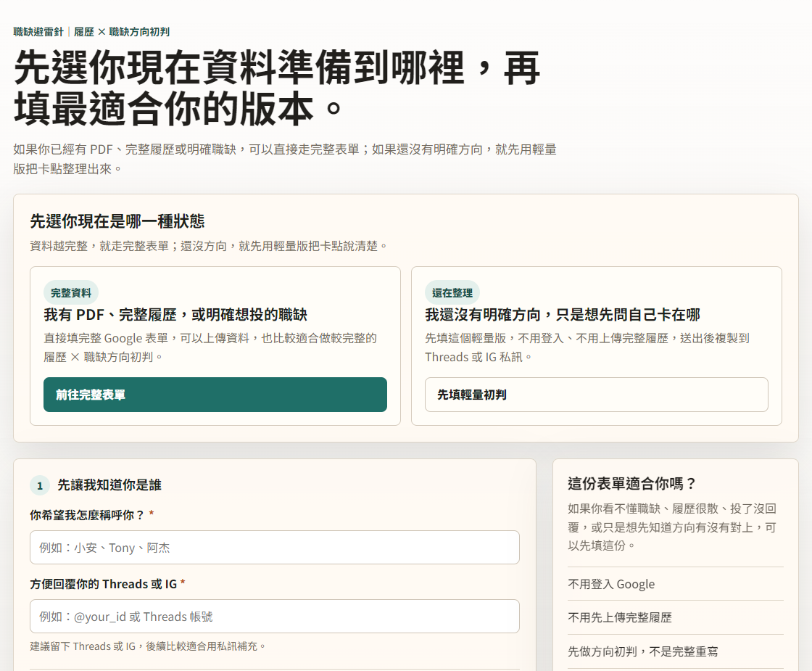The image size is (812, 671).
Task: Click the intro paragraph starting 如果你已經有 PDF
Action: pyautogui.click(x=285, y=159)
